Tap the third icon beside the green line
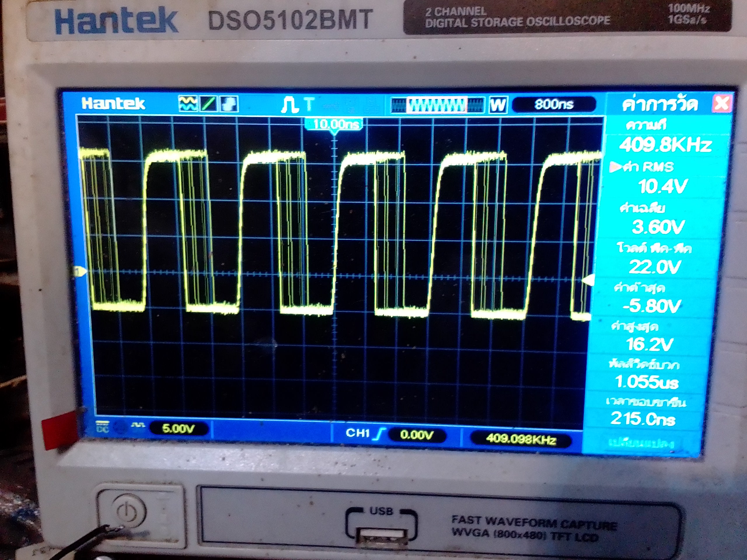 click(229, 104)
